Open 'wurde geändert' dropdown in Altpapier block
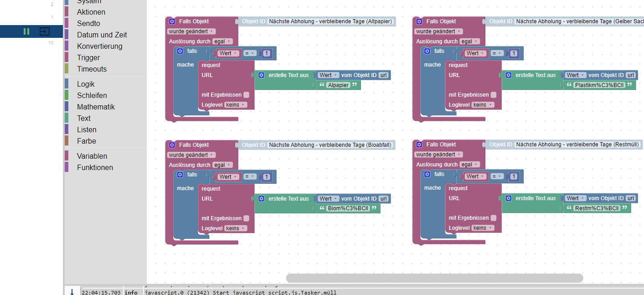 pyautogui.click(x=191, y=31)
